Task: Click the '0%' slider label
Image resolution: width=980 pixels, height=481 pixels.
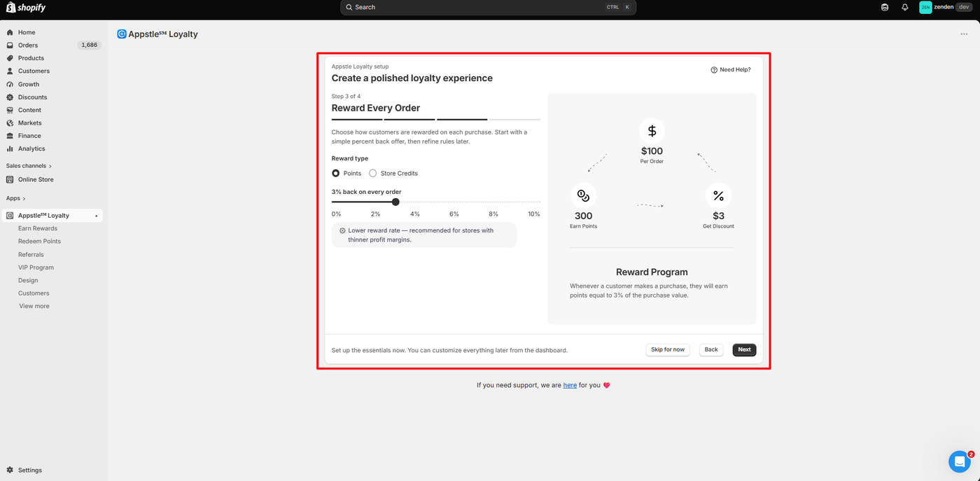Action: coord(337,214)
